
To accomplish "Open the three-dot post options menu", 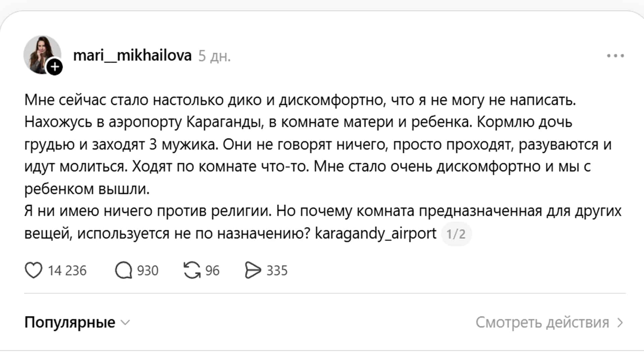I will pos(615,56).
